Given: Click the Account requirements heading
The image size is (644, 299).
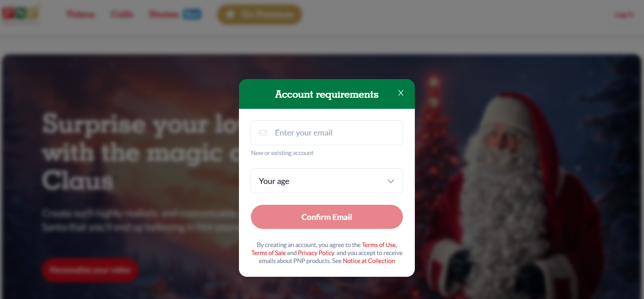Looking at the screenshot, I should tap(326, 94).
